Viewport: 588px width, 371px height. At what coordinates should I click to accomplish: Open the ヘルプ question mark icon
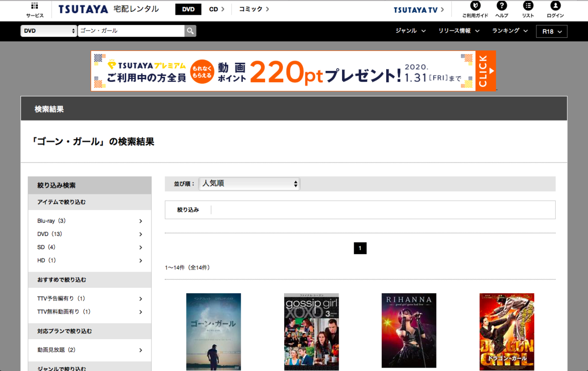[501, 6]
